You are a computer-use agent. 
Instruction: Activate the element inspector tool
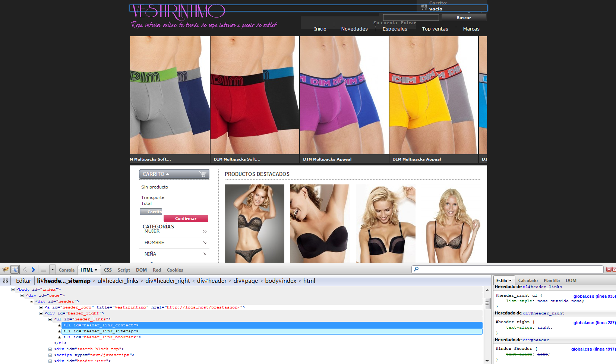pos(15,269)
